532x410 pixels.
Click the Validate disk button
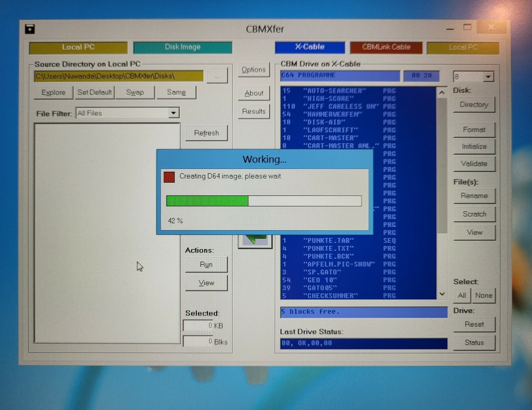[474, 164]
